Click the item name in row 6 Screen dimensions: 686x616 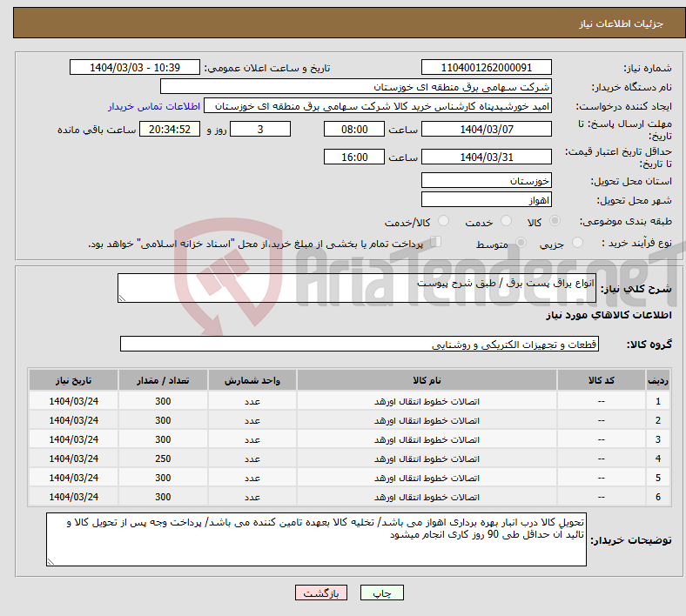[x=427, y=497]
